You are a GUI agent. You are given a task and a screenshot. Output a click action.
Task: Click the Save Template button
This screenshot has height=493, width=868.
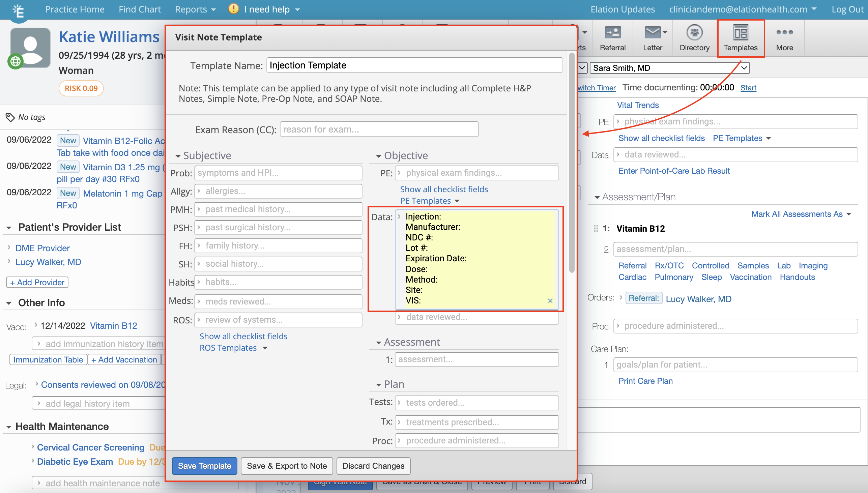[x=204, y=466]
